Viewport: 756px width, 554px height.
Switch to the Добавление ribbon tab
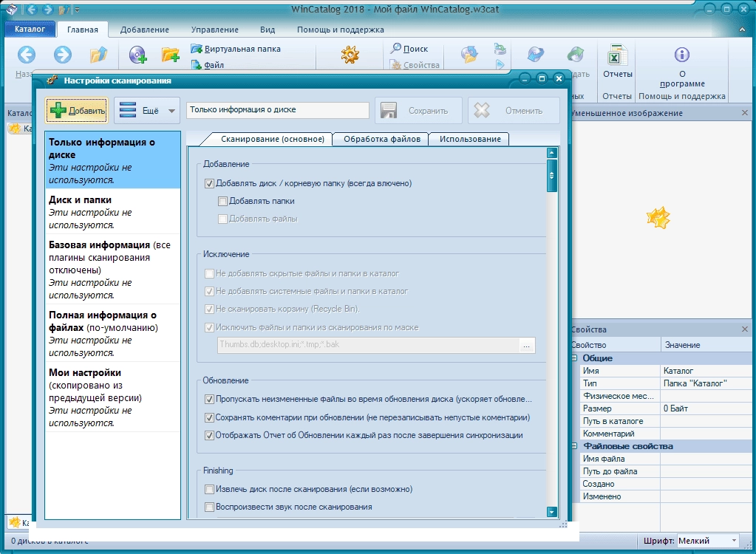[145, 30]
